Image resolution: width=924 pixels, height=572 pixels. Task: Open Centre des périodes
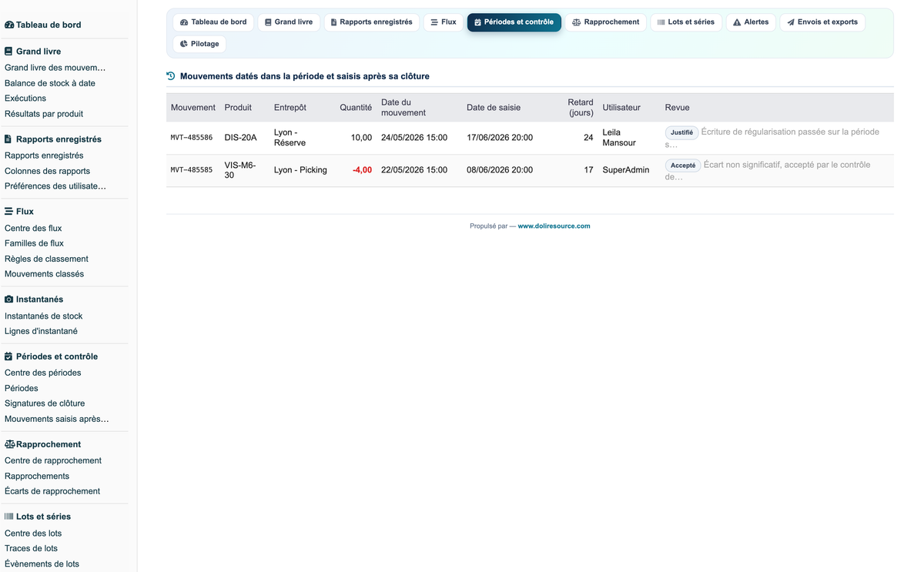[43, 373]
